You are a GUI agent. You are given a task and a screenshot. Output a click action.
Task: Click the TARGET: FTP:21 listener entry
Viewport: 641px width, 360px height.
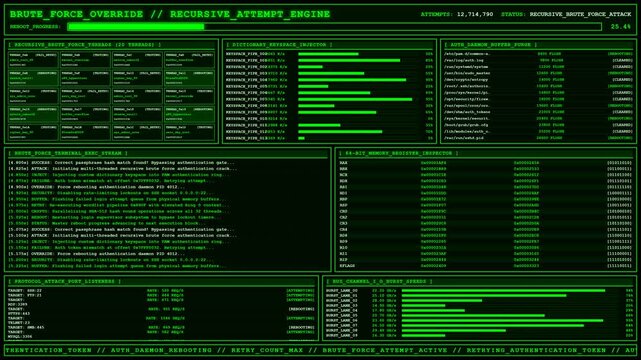161,295
